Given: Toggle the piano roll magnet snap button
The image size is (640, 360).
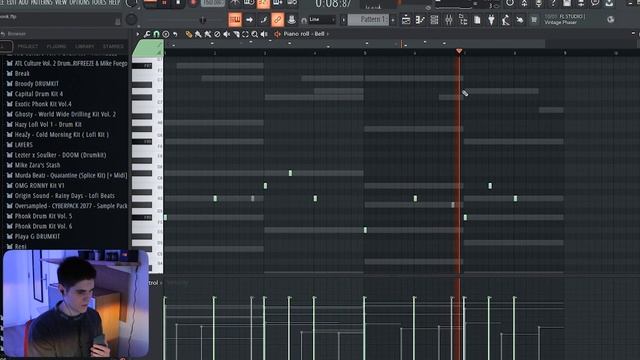Looking at the screenshot, I should [x=156, y=34].
